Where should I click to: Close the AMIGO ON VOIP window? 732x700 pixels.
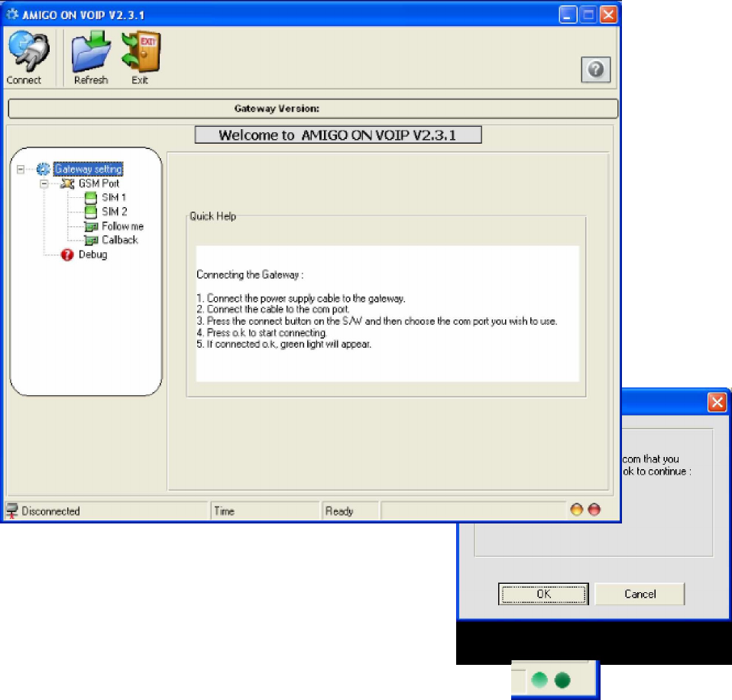(609, 15)
